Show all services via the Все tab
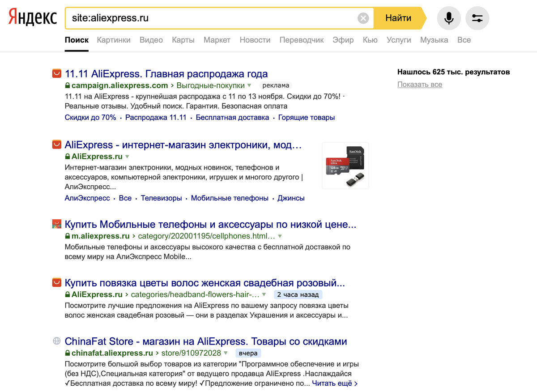537x392 pixels. [x=464, y=40]
